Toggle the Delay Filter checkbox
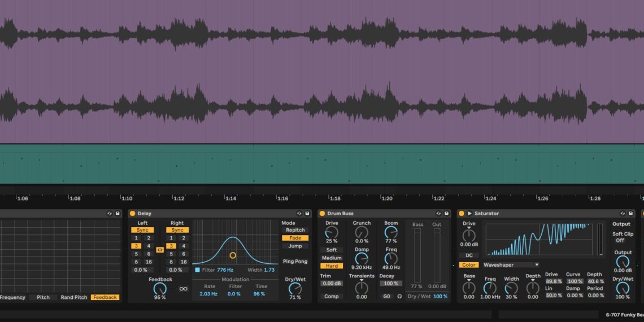Screen dimensions: 644x322 pyautogui.click(x=197, y=270)
